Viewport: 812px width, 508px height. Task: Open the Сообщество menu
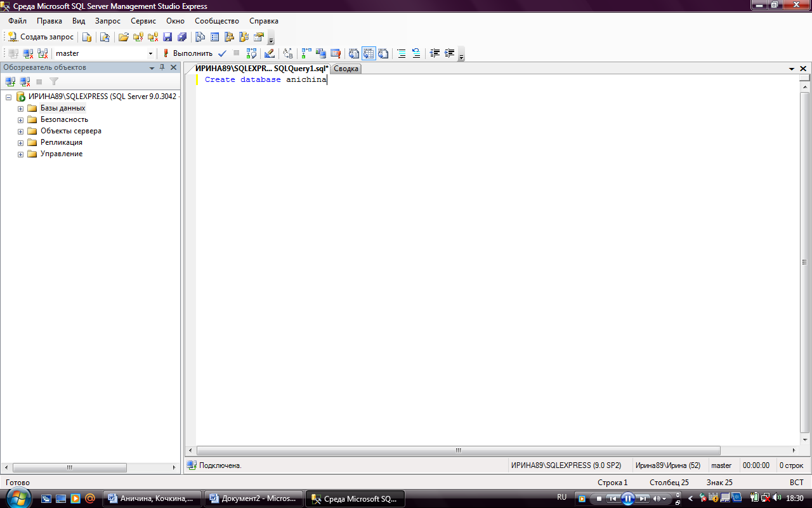pyautogui.click(x=217, y=21)
